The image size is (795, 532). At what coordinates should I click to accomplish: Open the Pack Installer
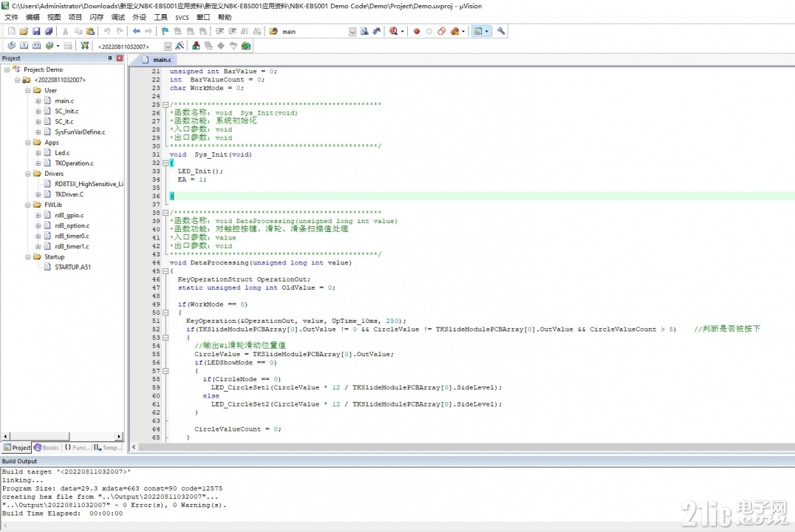click(246, 46)
